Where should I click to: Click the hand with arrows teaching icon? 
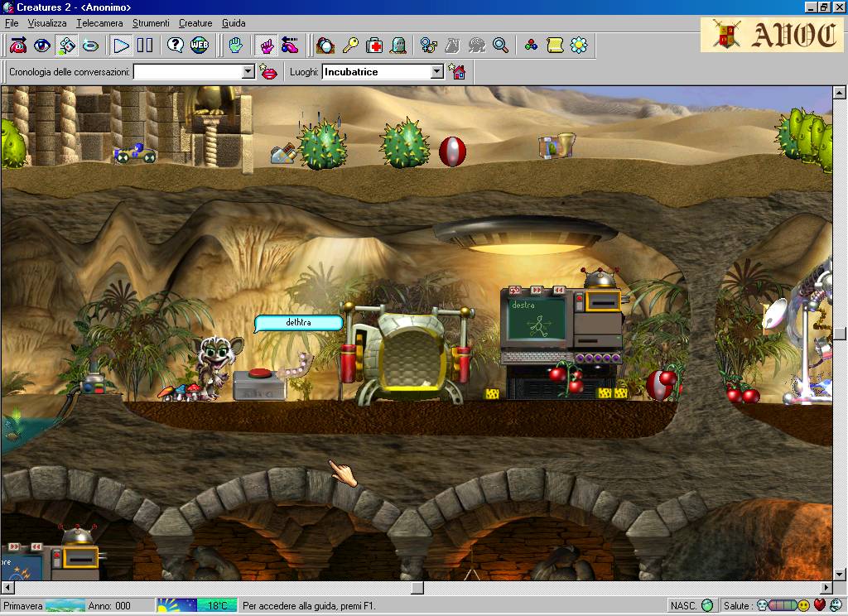[291, 46]
